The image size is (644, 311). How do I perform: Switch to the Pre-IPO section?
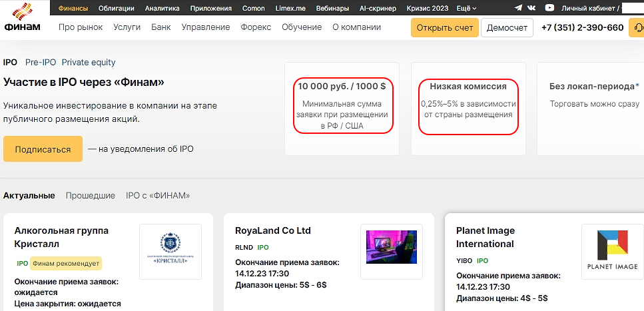coord(39,63)
